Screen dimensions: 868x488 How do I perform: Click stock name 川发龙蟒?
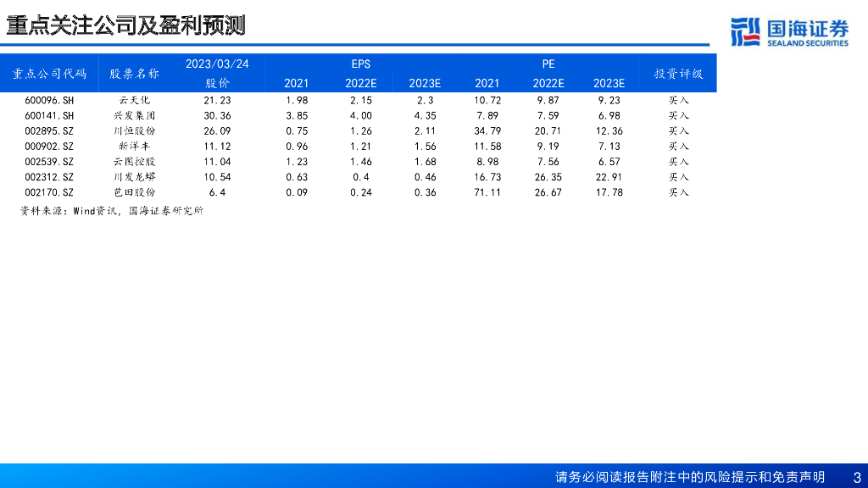click(135, 177)
